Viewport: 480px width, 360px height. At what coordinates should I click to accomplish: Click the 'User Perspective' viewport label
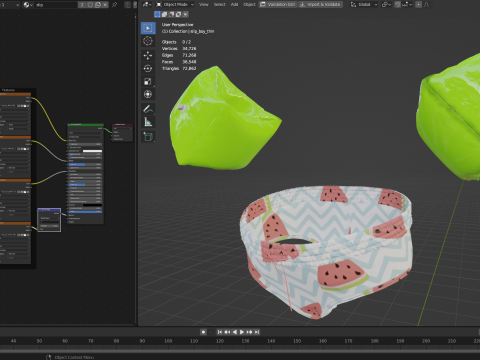point(177,25)
